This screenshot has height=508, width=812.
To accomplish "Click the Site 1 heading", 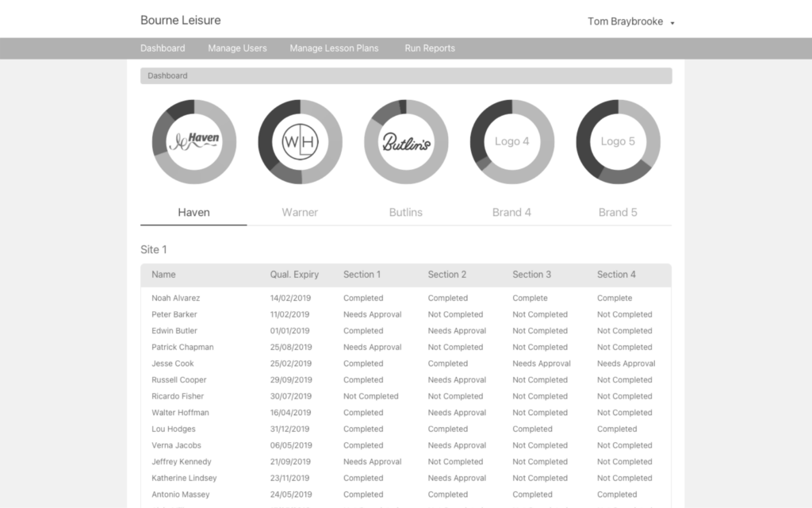I will point(154,250).
